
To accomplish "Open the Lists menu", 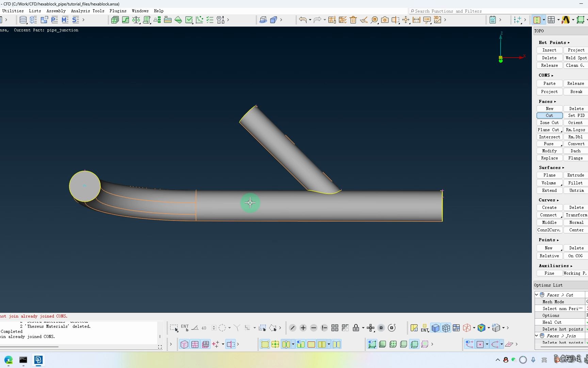I will tap(35, 11).
